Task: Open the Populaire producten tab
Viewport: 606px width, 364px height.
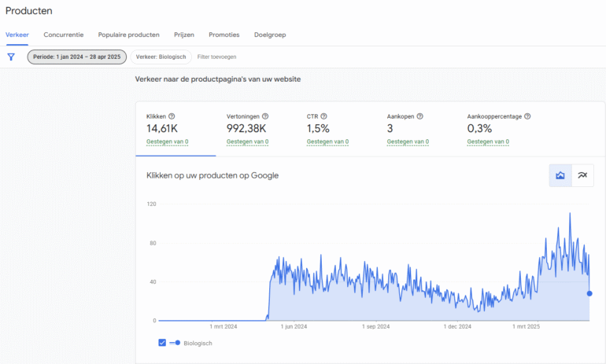Action: (129, 35)
